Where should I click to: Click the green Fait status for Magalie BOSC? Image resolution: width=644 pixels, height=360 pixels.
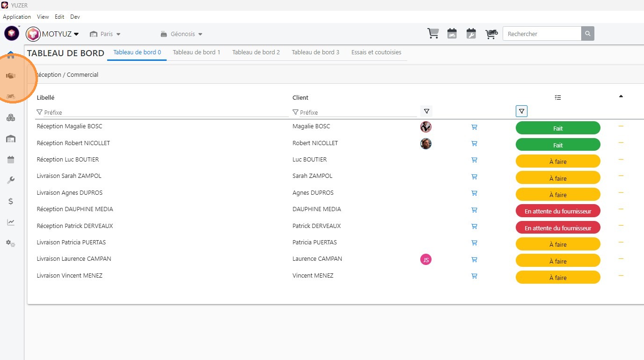click(x=558, y=128)
